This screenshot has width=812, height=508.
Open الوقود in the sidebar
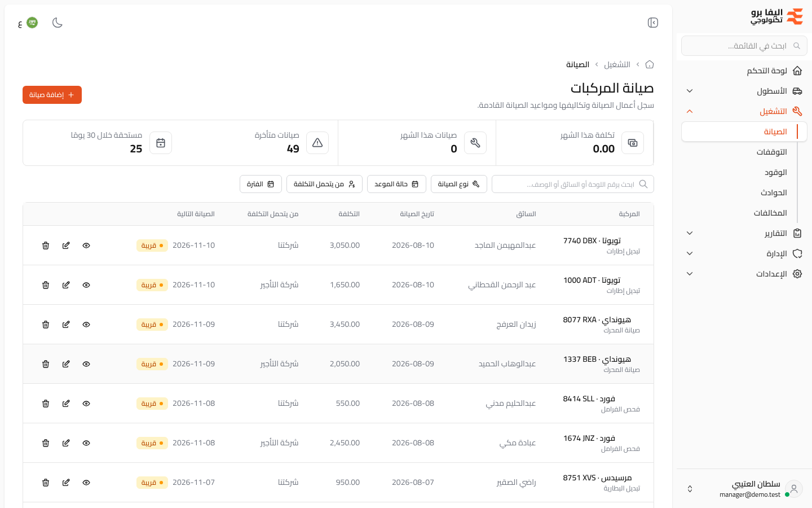point(744,172)
